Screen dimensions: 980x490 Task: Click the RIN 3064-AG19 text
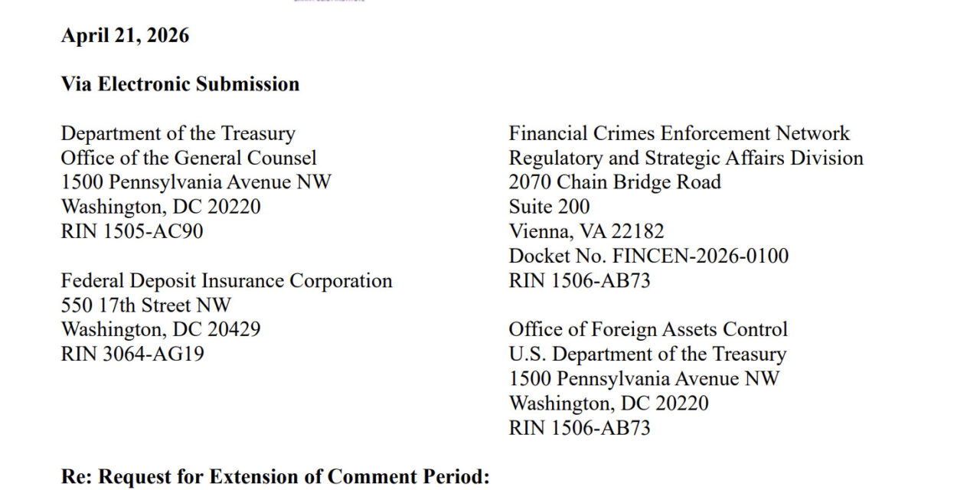[x=132, y=354]
